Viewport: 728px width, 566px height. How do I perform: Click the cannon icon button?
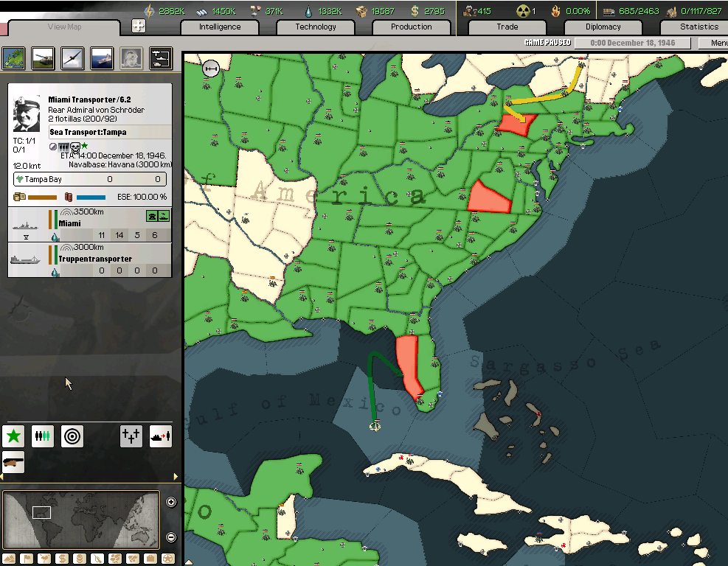pos(13,462)
